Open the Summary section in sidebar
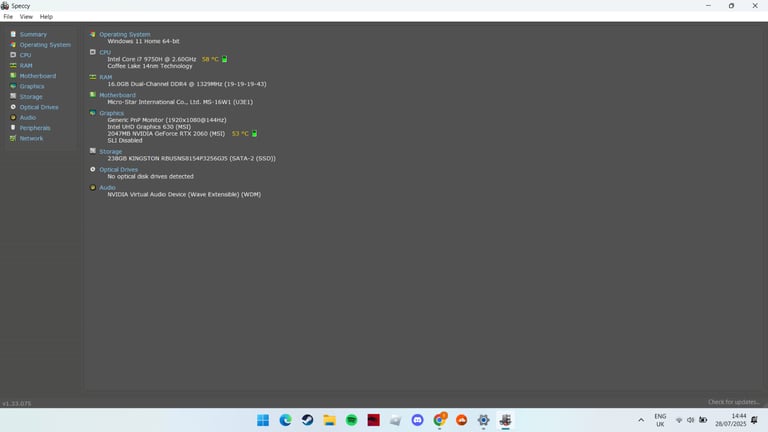This screenshot has height=432, width=768. [33, 34]
